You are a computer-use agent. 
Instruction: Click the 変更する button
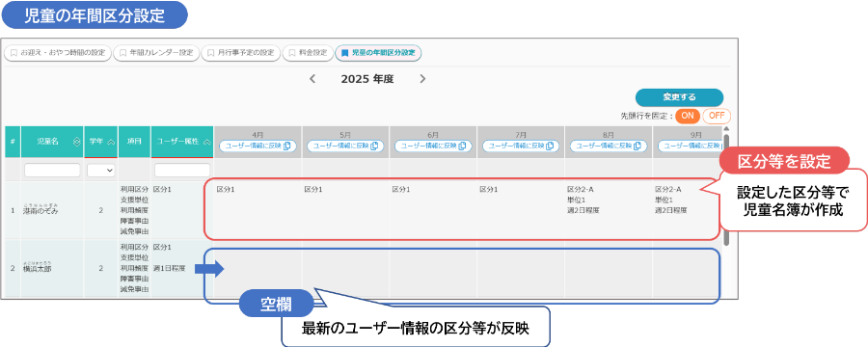pyautogui.click(x=679, y=96)
